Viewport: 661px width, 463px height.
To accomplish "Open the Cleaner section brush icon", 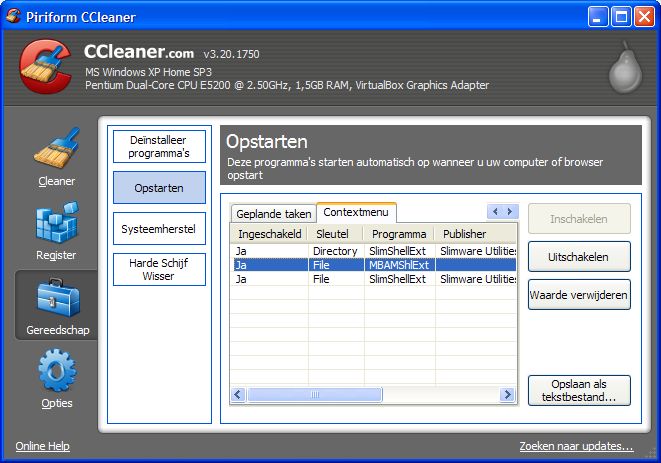I will [x=56, y=148].
